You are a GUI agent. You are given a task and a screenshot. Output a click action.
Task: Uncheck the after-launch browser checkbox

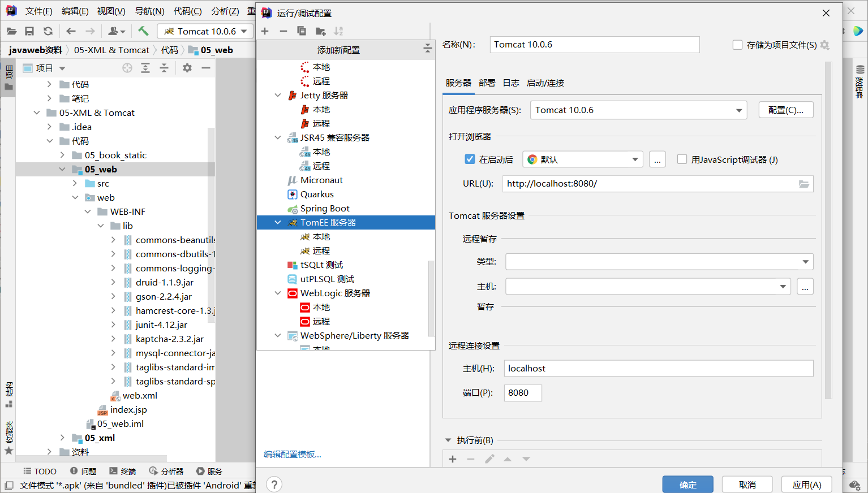pyautogui.click(x=470, y=159)
